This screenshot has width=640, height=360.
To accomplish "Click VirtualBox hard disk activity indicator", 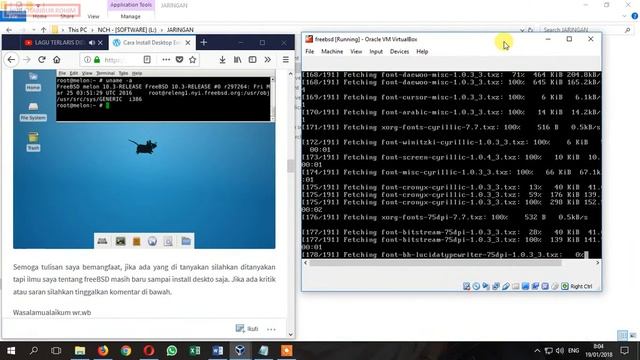I will pos(467,286).
